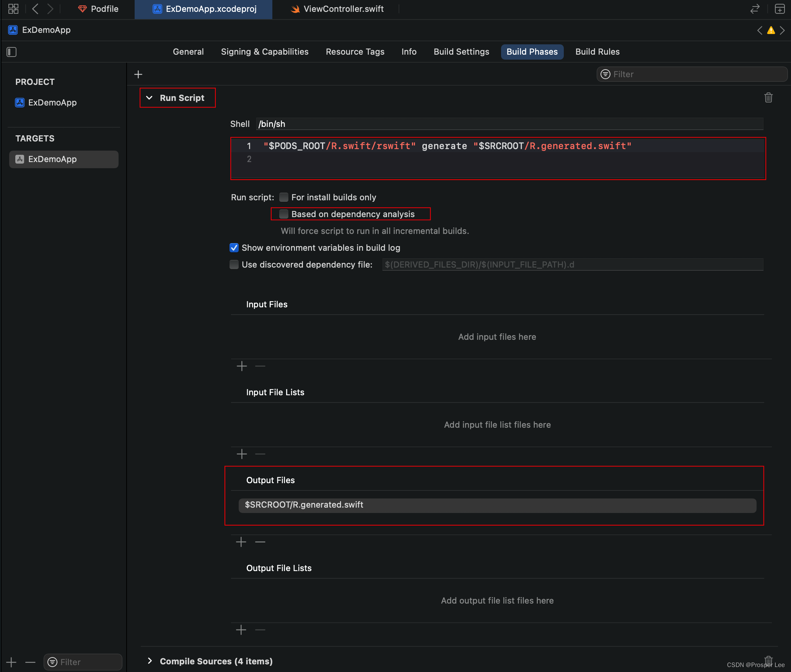
Task: Enable For install builds only
Action: tap(284, 197)
